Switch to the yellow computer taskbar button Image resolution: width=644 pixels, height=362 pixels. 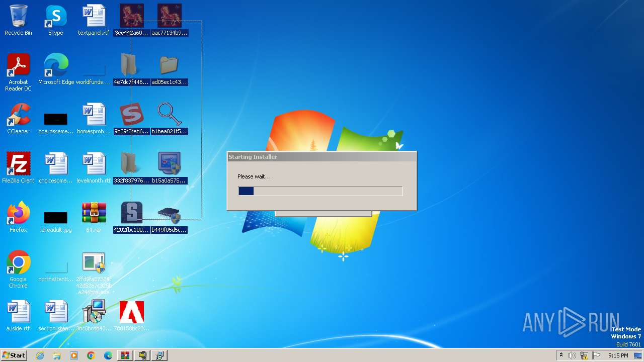click(x=143, y=355)
